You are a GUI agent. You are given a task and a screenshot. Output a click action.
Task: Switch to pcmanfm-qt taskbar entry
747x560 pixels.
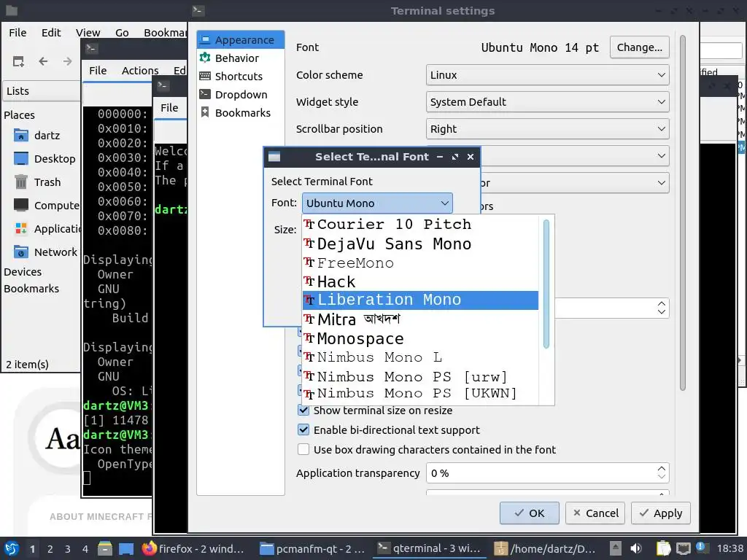[312, 549]
